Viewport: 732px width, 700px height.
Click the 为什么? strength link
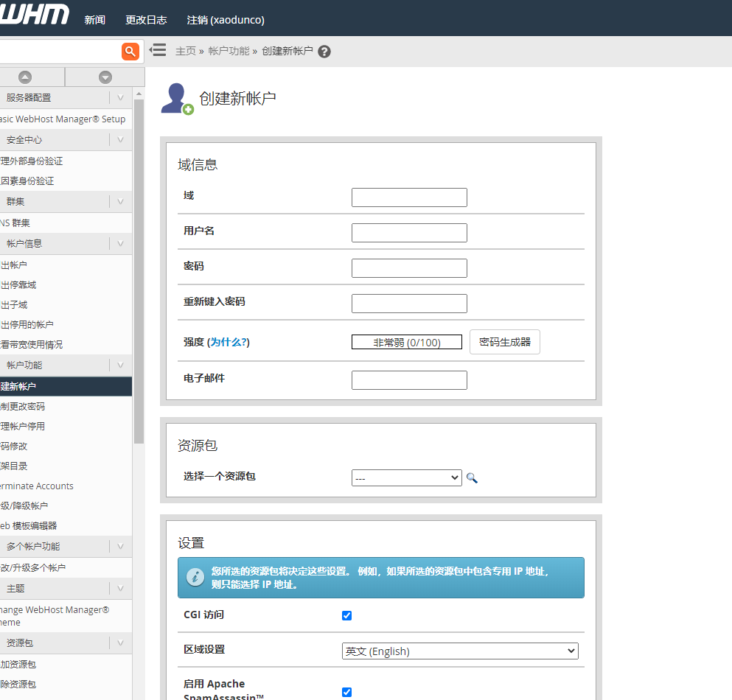[229, 342]
